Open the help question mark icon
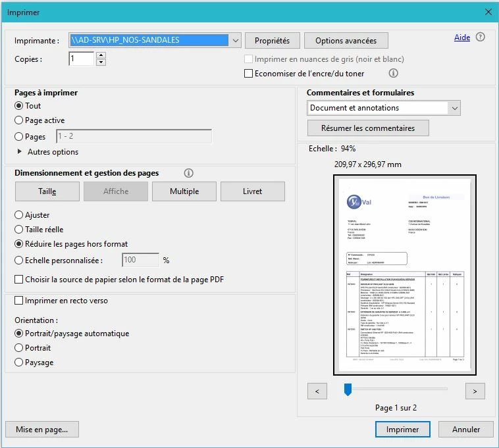The width and height of the screenshot is (499, 448). [x=480, y=37]
